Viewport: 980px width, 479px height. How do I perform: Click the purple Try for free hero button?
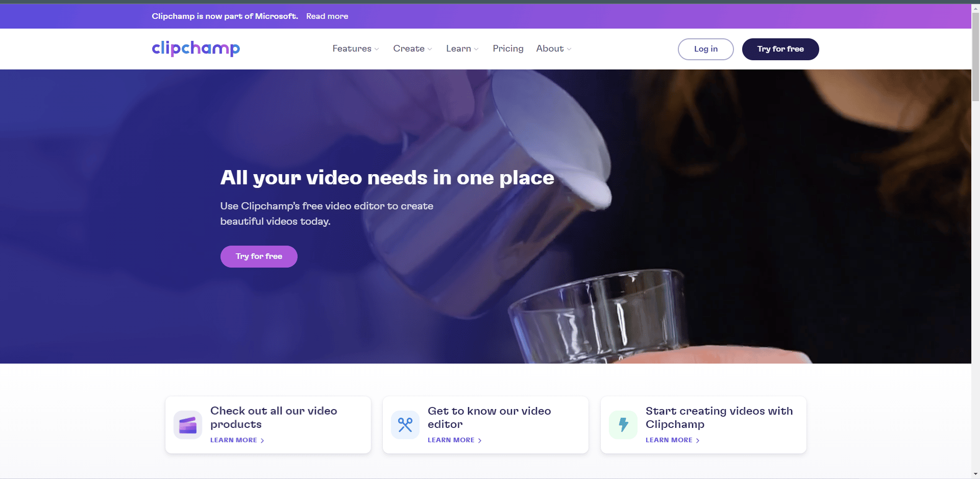(259, 256)
